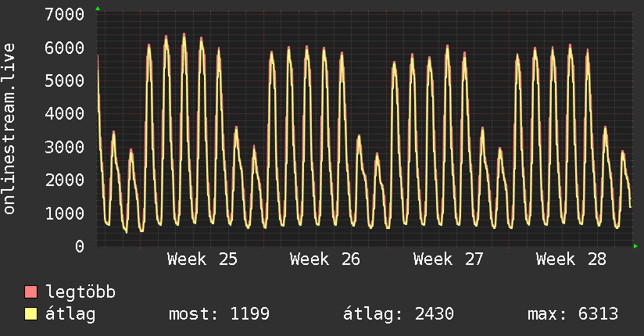The width and height of the screenshot is (644, 336).
Task: Click the yellow átlag legend swatch
Action: [x=30, y=314]
